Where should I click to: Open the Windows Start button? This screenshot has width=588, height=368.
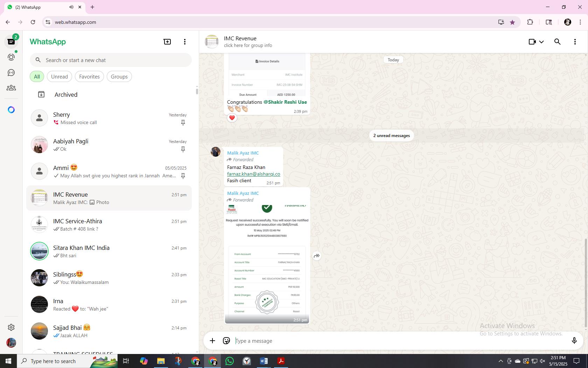click(x=8, y=361)
